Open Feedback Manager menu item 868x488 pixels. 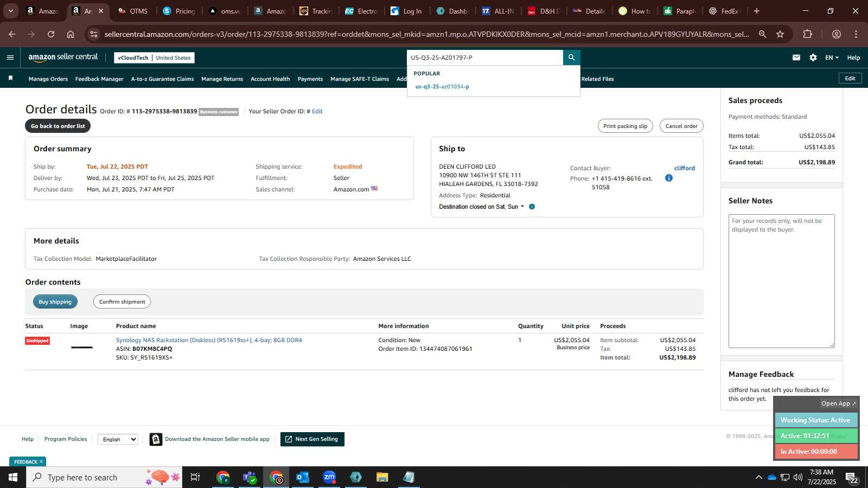[x=99, y=79]
